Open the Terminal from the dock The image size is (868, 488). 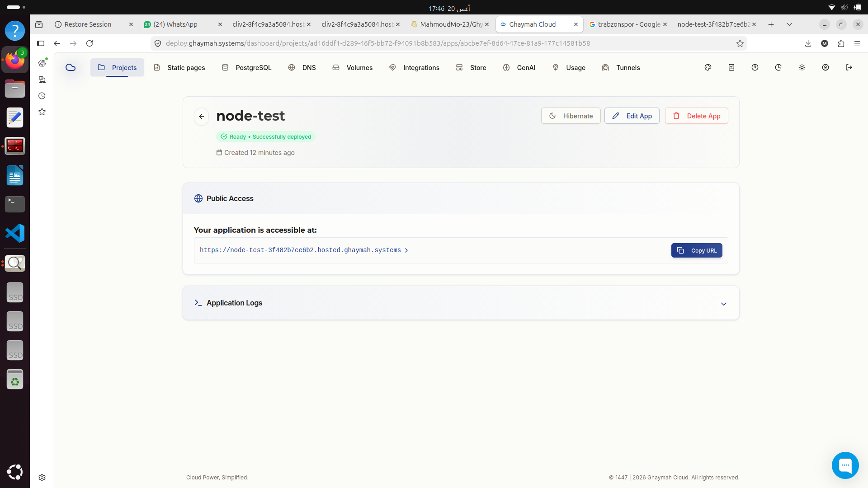click(x=15, y=204)
